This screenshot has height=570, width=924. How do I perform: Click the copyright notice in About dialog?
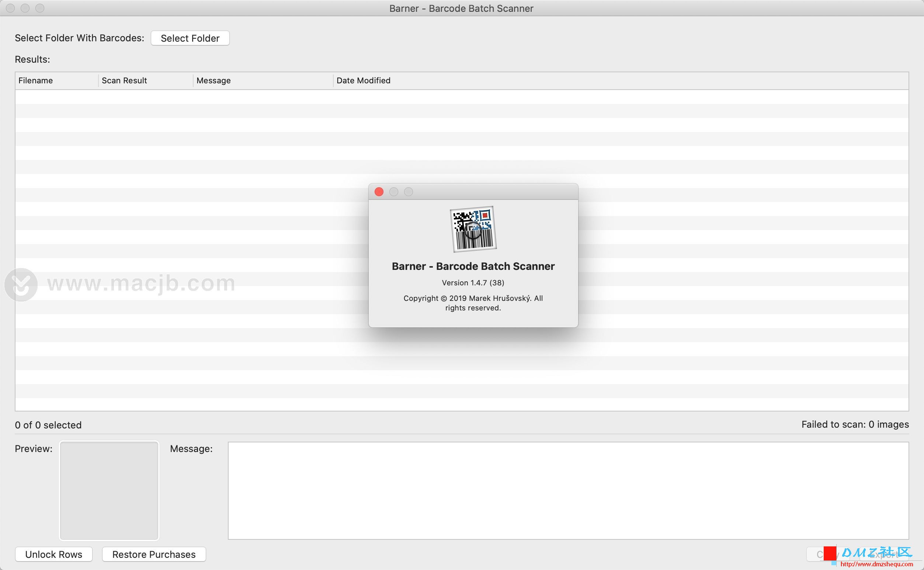pyautogui.click(x=473, y=303)
